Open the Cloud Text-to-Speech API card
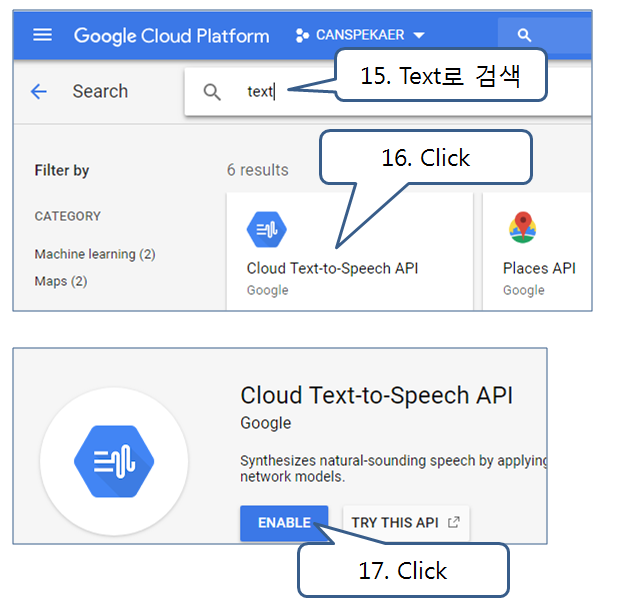This screenshot has height=612, width=628. point(349,251)
